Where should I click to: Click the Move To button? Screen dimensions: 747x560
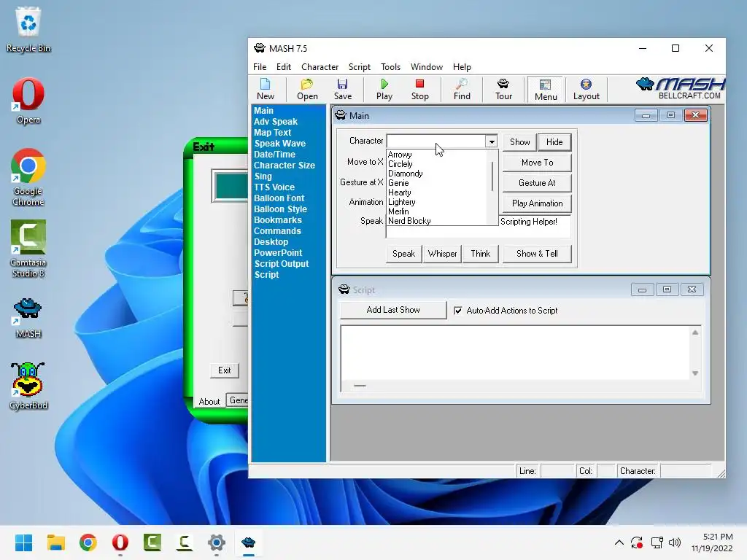pyautogui.click(x=537, y=163)
